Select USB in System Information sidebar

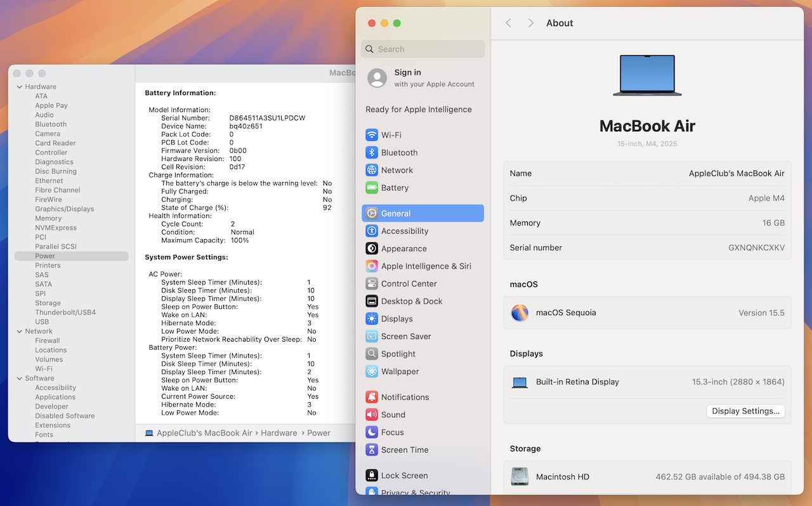[42, 321]
